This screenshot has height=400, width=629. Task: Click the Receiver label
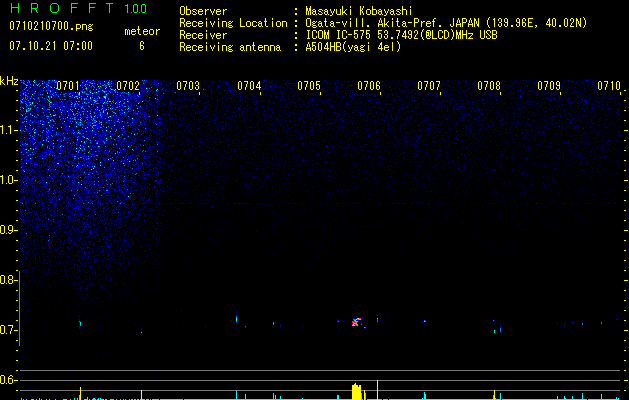click(x=203, y=35)
